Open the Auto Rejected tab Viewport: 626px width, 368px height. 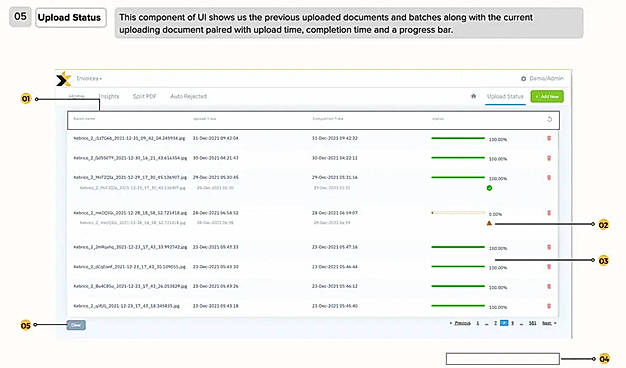(x=188, y=96)
